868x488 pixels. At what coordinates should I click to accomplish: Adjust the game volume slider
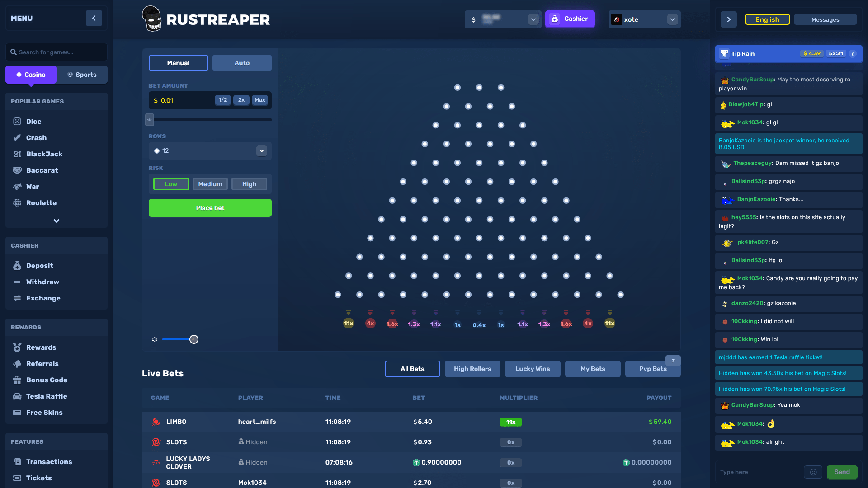[194, 339]
